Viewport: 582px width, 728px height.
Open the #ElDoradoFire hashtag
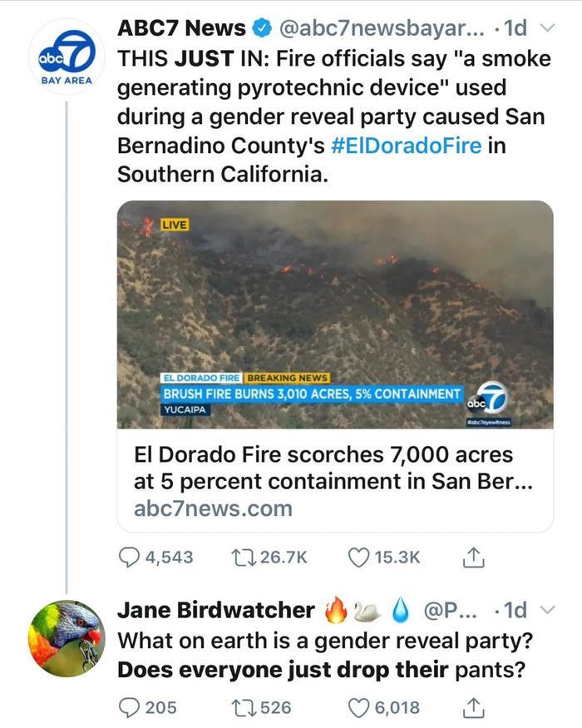point(406,146)
